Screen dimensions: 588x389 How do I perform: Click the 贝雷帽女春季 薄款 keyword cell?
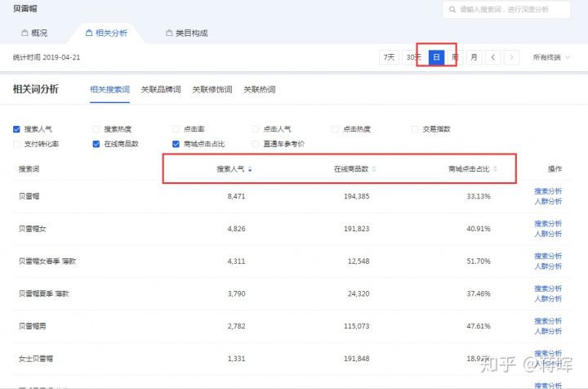[47, 261]
